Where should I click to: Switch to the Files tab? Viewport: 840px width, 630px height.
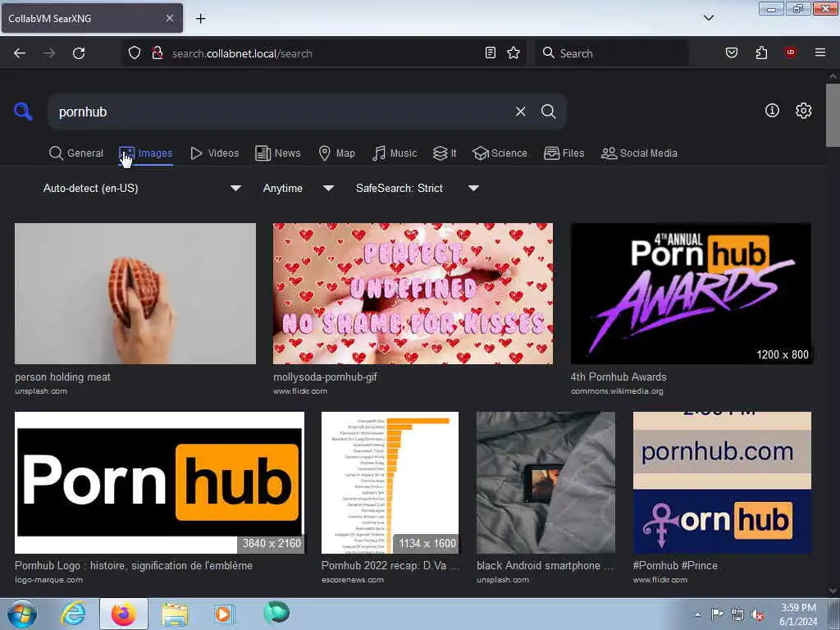click(x=564, y=153)
